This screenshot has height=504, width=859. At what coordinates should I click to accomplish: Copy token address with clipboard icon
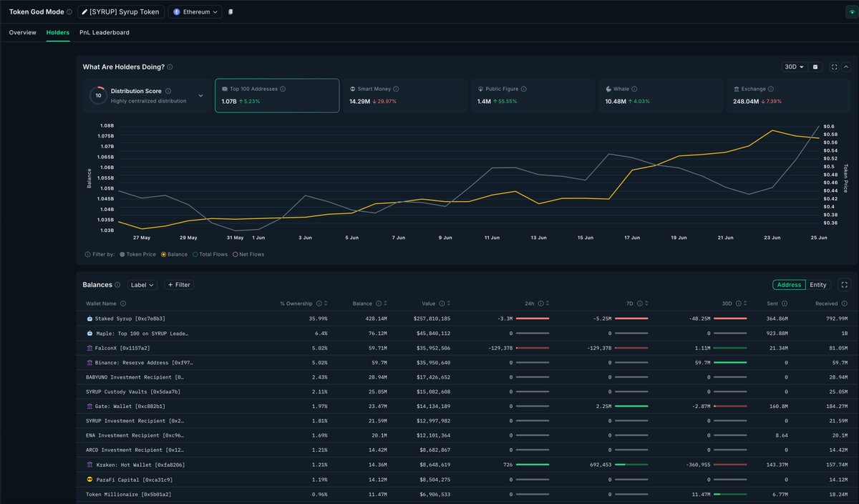tap(230, 12)
